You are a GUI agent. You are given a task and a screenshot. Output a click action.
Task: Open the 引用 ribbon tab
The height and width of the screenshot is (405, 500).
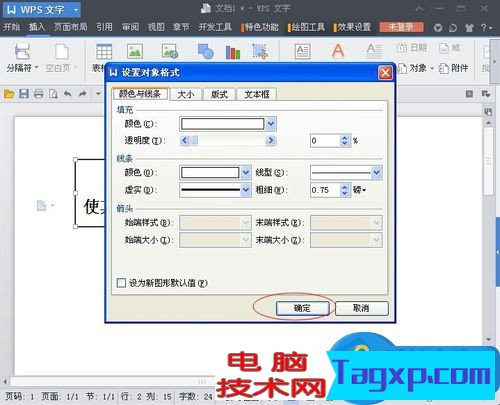coord(104,27)
